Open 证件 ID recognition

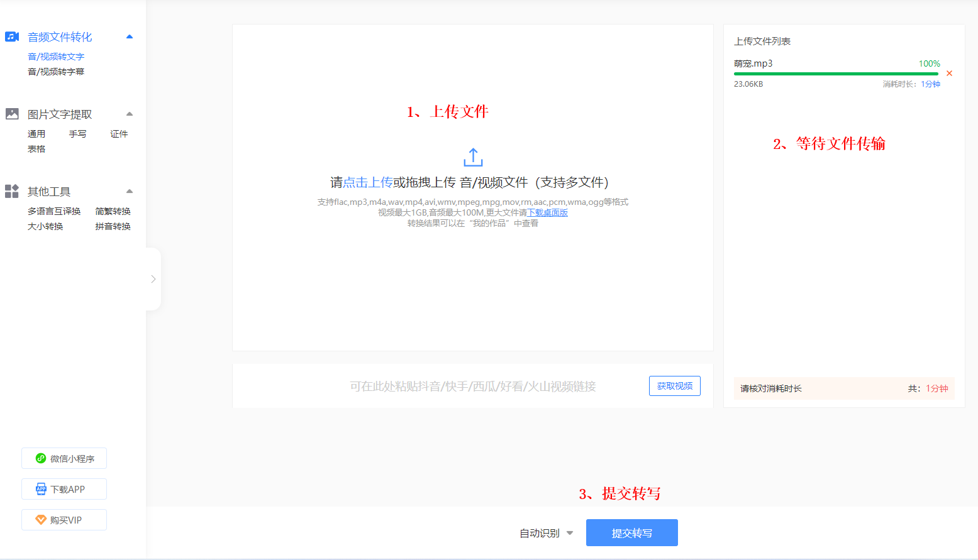coord(119,134)
